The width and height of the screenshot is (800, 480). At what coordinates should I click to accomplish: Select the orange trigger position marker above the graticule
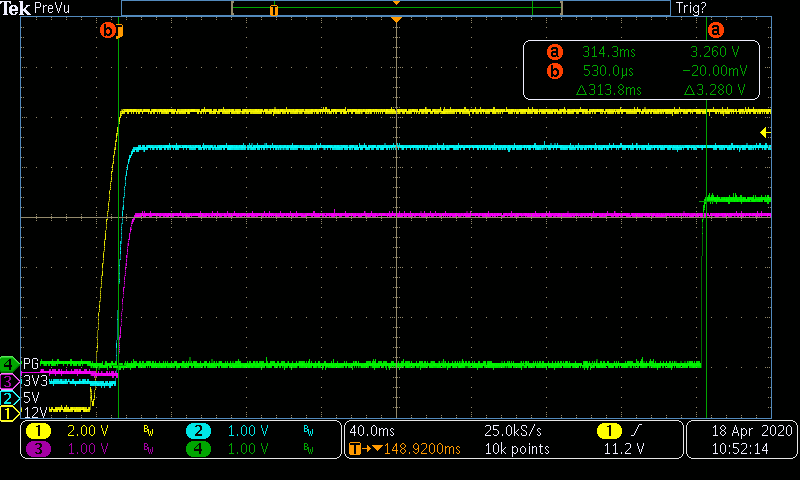pyautogui.click(x=397, y=20)
